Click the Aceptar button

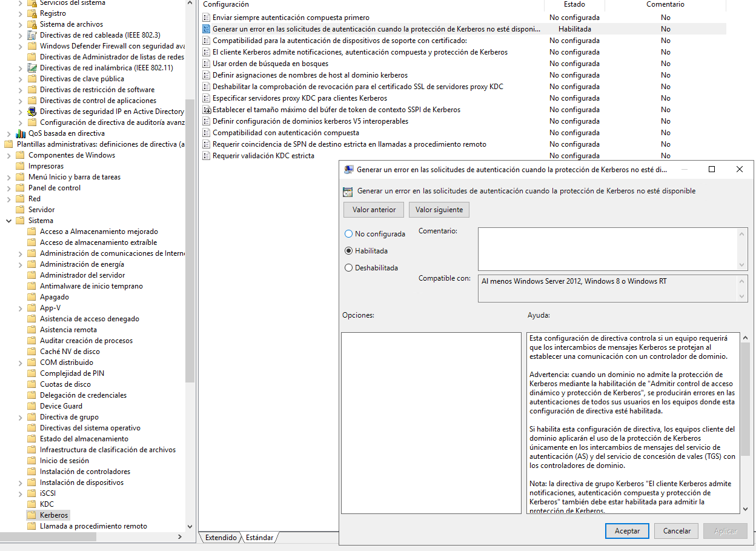(627, 531)
